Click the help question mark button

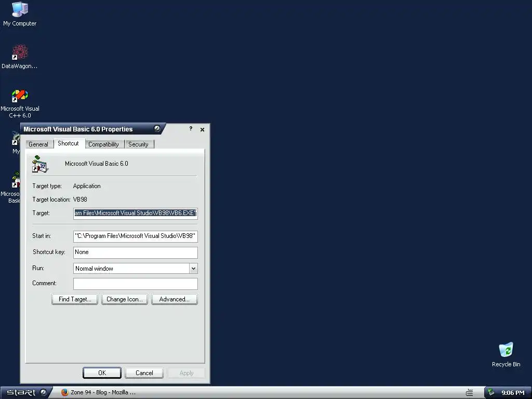click(x=191, y=129)
